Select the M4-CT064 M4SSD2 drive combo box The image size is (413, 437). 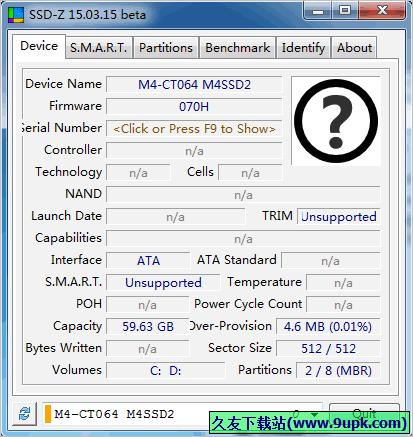[x=182, y=414]
